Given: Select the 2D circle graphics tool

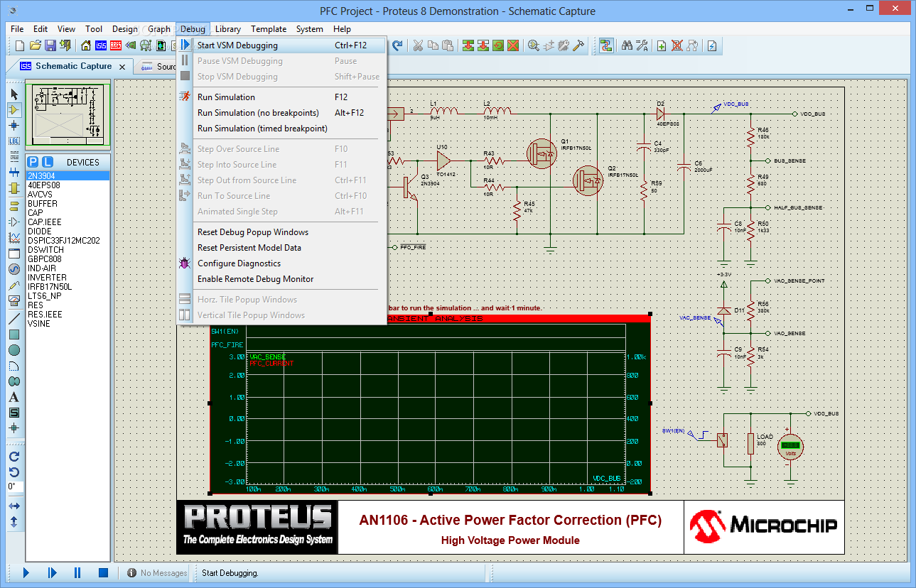Looking at the screenshot, I should point(14,350).
